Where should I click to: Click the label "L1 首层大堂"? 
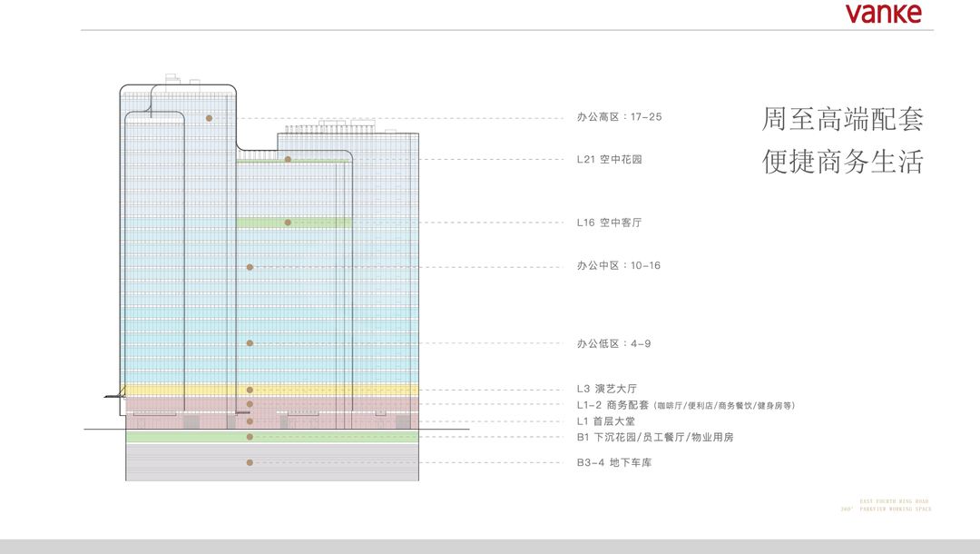tap(605, 421)
